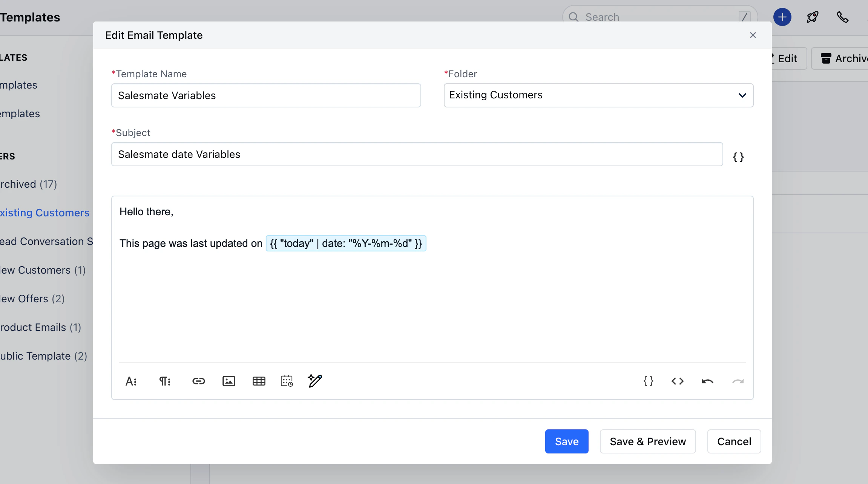Screen dimensions: 868x484
Task: Undo the last edit in editor
Action: tap(707, 381)
